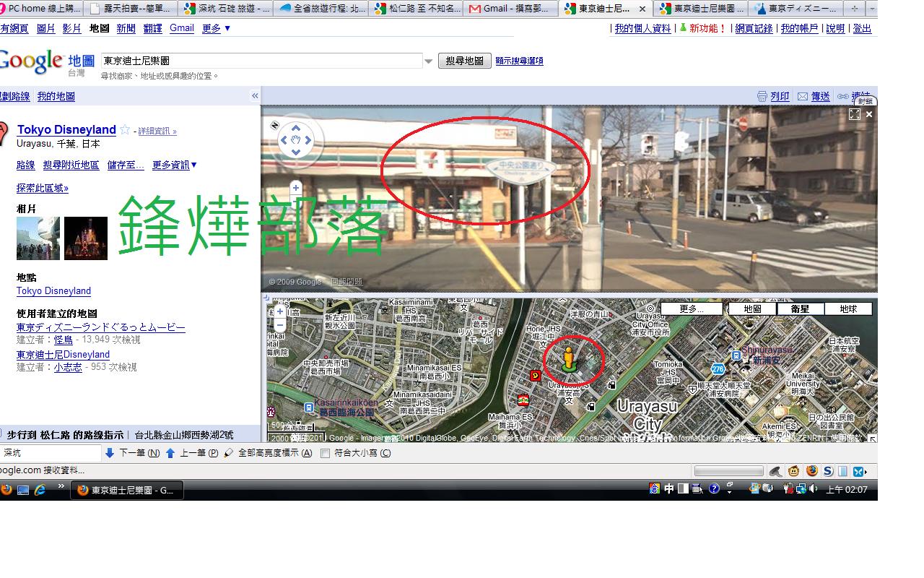This screenshot has height=578, width=924.
Task: Click the 詳細資訊 » link
Action: click(x=157, y=131)
